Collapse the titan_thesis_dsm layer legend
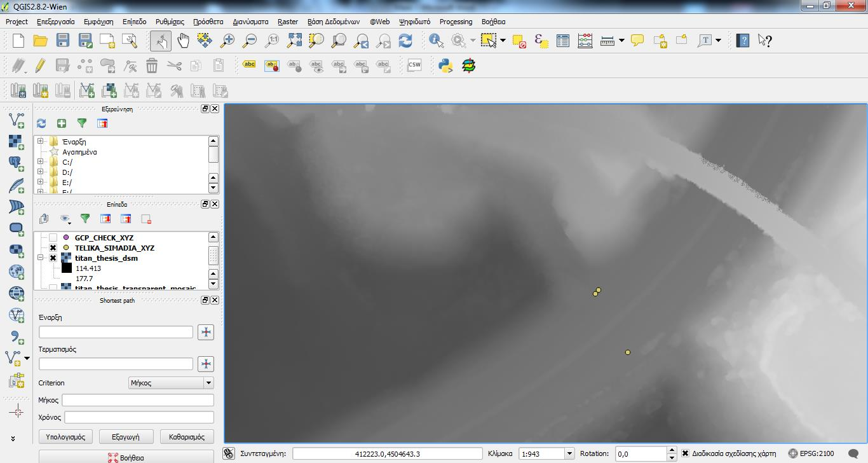This screenshot has height=463, width=868. 41,258
